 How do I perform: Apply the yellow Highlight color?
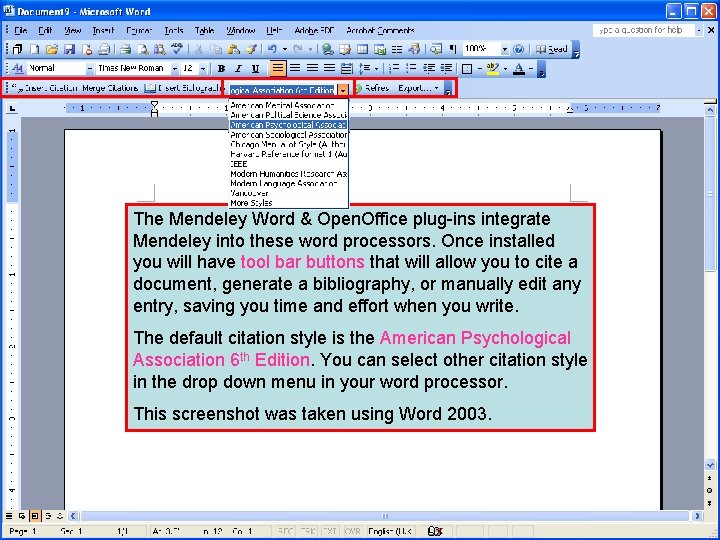click(x=493, y=68)
